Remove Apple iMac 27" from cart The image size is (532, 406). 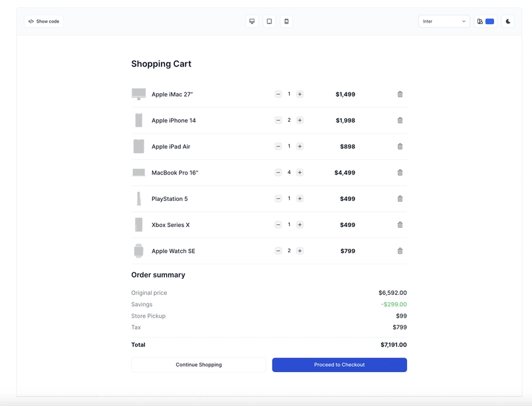[400, 94]
